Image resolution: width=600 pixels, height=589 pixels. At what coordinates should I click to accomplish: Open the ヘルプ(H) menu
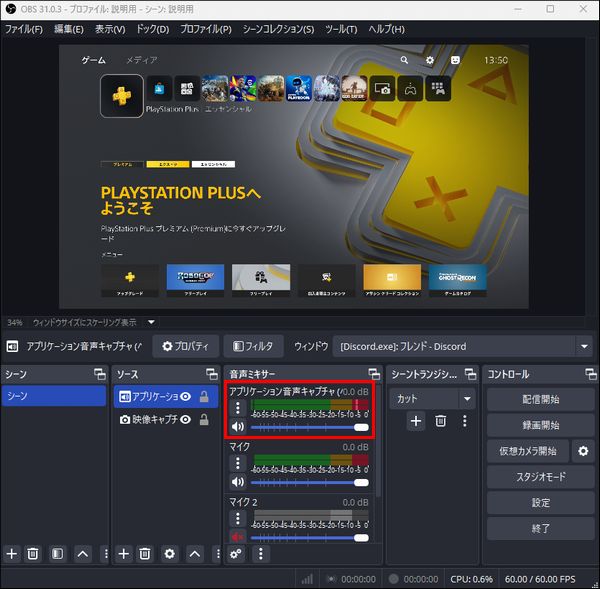click(386, 29)
